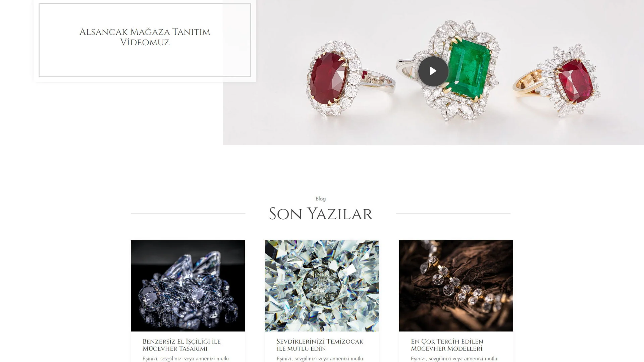Open the loose diamonds blog thumbnail

(x=188, y=286)
